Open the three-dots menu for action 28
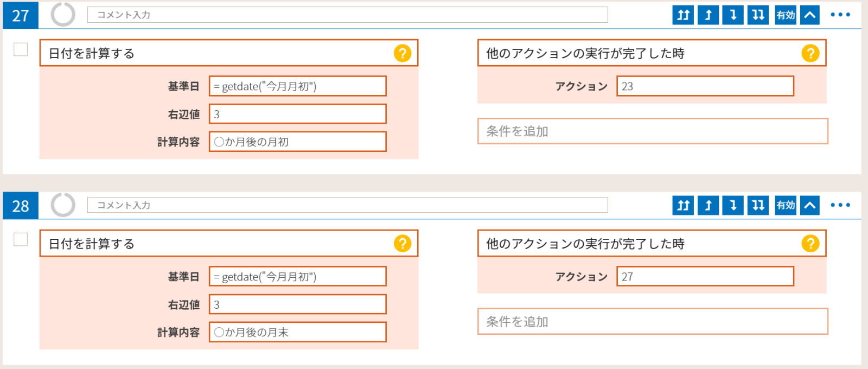This screenshot has width=868, height=369. 840,205
